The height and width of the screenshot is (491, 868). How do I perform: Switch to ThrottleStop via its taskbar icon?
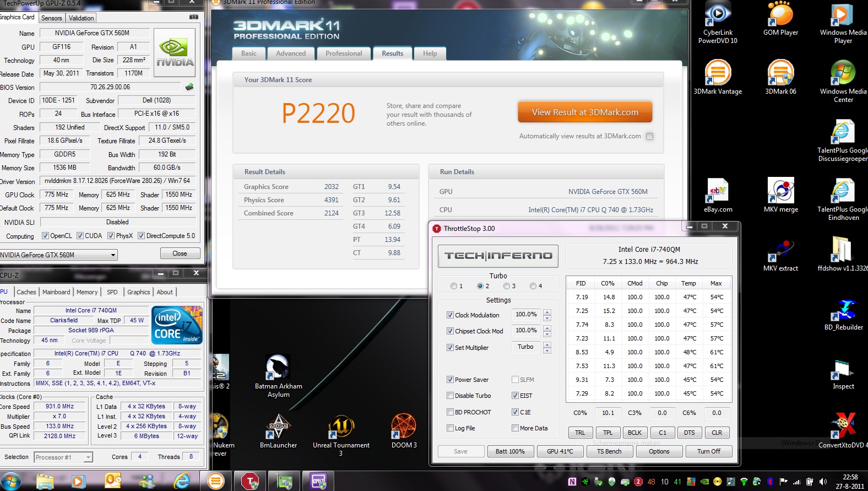[x=250, y=481]
